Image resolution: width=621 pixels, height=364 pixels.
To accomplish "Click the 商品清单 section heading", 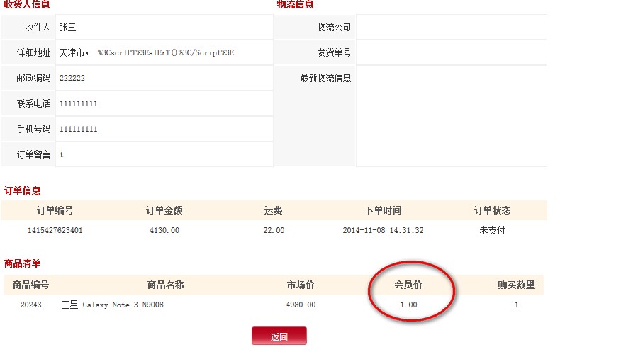I will tap(23, 263).
